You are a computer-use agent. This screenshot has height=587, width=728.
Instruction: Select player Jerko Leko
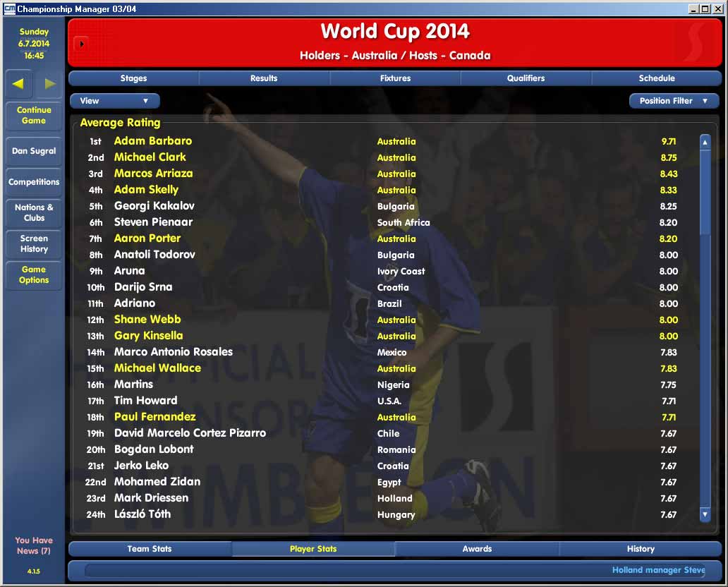click(141, 466)
